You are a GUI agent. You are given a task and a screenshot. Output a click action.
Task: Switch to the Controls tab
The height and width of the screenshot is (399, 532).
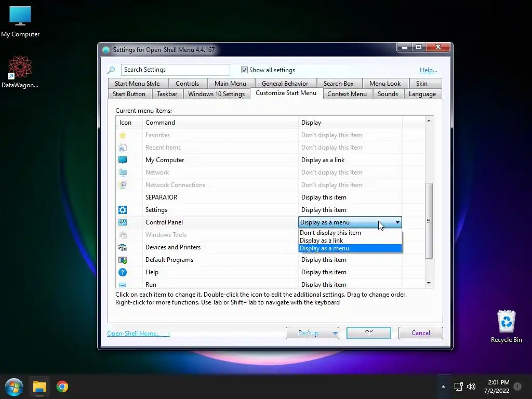coord(187,84)
